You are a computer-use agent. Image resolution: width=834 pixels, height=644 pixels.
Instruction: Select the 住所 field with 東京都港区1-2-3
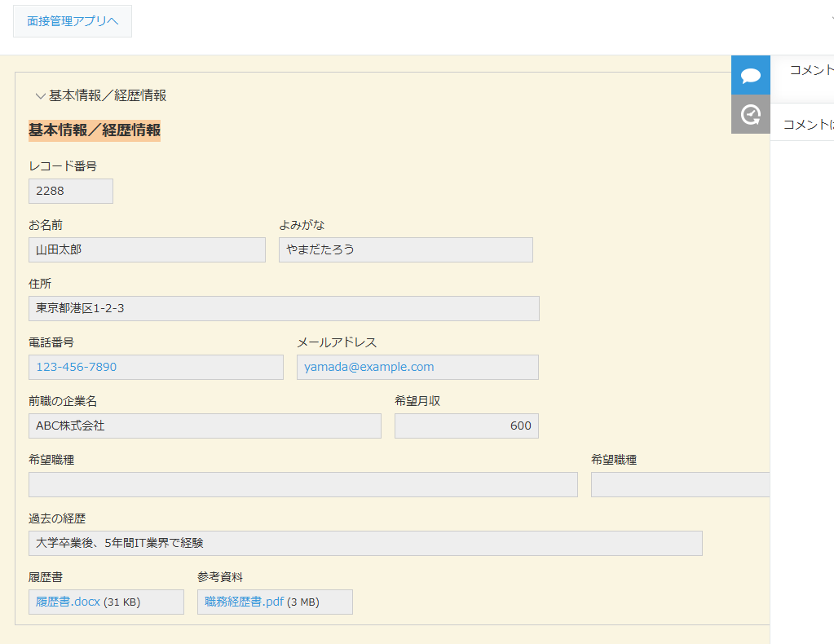coord(284,308)
